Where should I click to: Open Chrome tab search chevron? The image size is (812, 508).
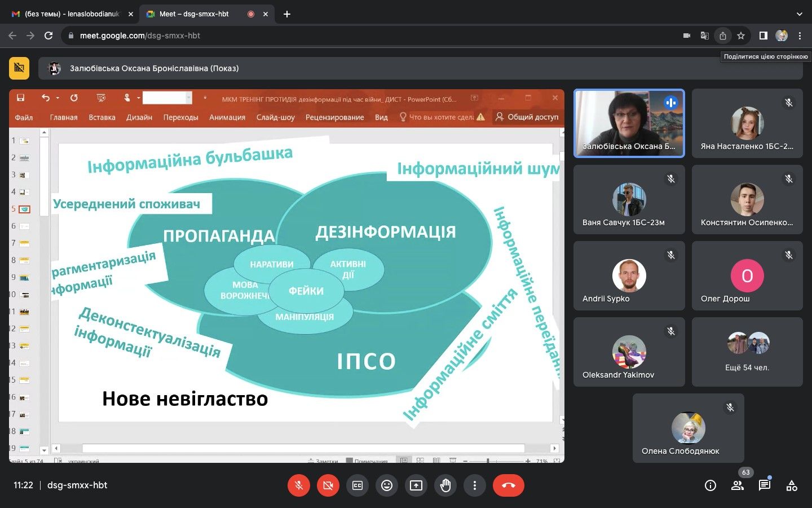(800, 14)
